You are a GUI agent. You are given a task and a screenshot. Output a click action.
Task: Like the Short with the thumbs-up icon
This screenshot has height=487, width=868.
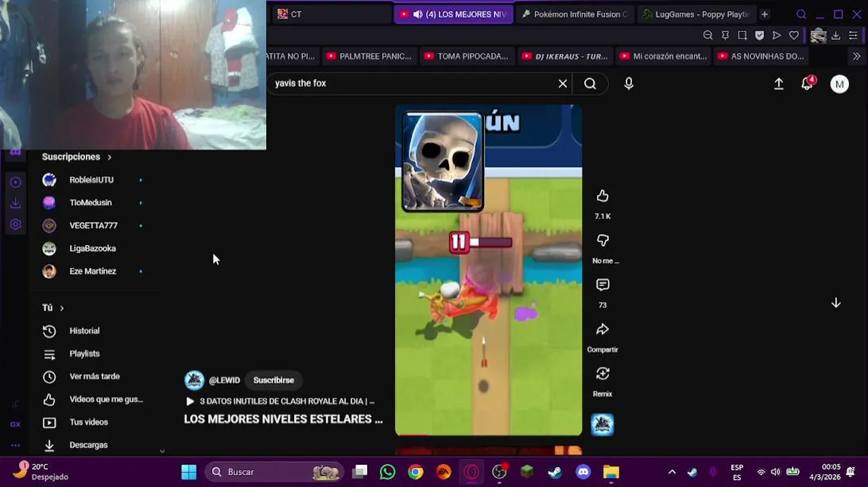[602, 196]
